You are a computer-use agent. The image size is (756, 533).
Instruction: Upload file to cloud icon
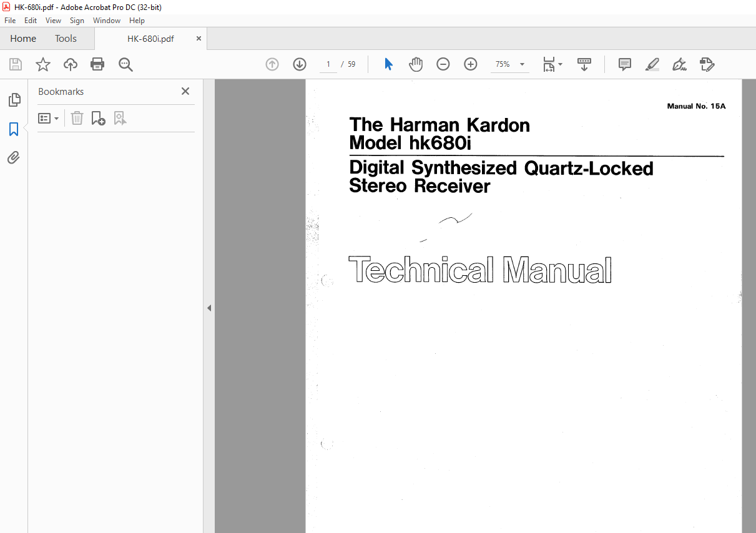[71, 64]
